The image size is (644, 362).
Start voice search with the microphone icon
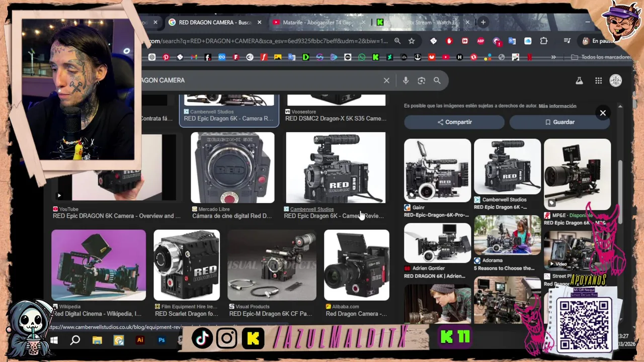[x=406, y=80]
